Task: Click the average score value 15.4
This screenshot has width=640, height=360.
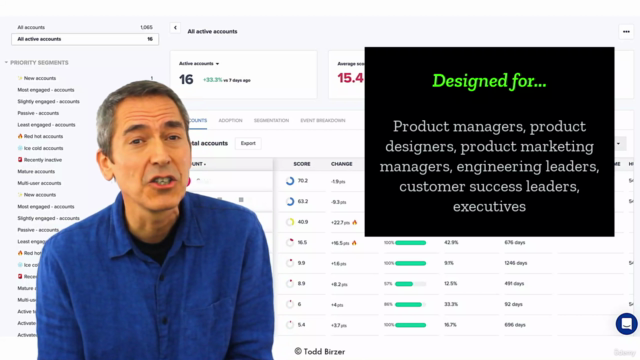Action: (350, 78)
